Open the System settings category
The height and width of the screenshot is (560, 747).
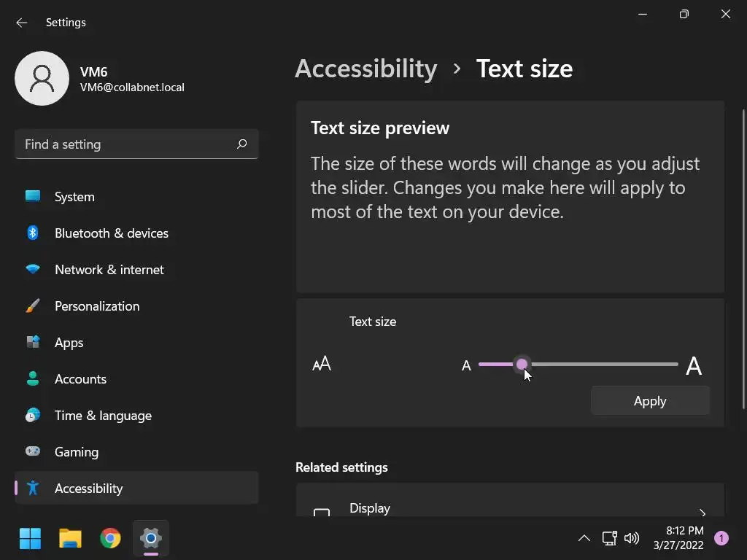[74, 197]
